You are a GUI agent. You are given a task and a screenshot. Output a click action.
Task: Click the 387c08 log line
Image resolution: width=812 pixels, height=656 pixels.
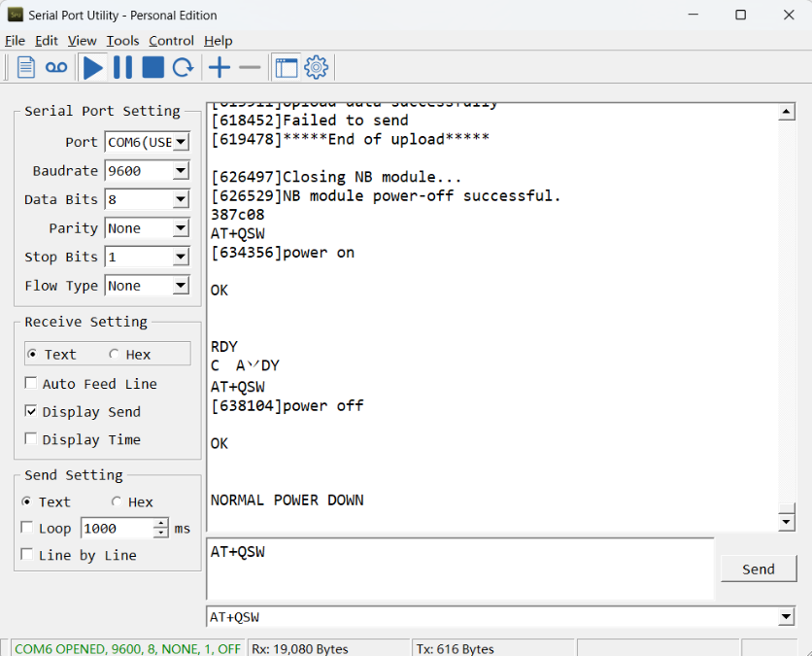pyautogui.click(x=238, y=215)
